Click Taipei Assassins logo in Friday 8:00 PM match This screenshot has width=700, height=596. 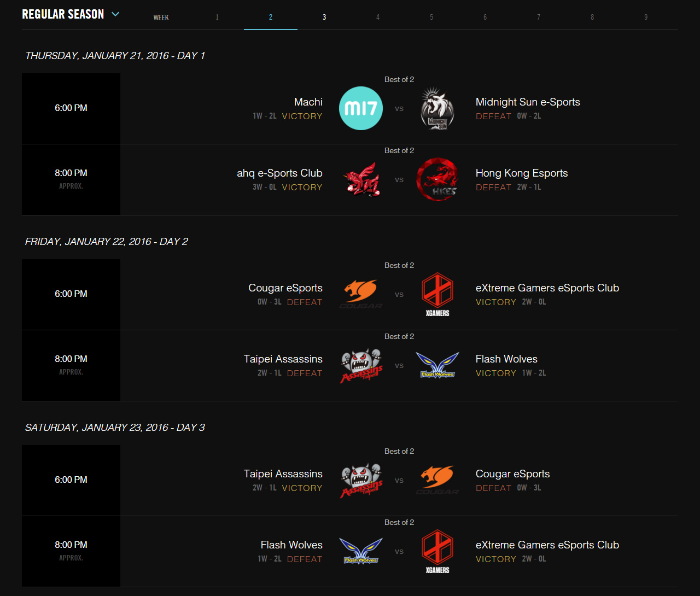click(361, 365)
